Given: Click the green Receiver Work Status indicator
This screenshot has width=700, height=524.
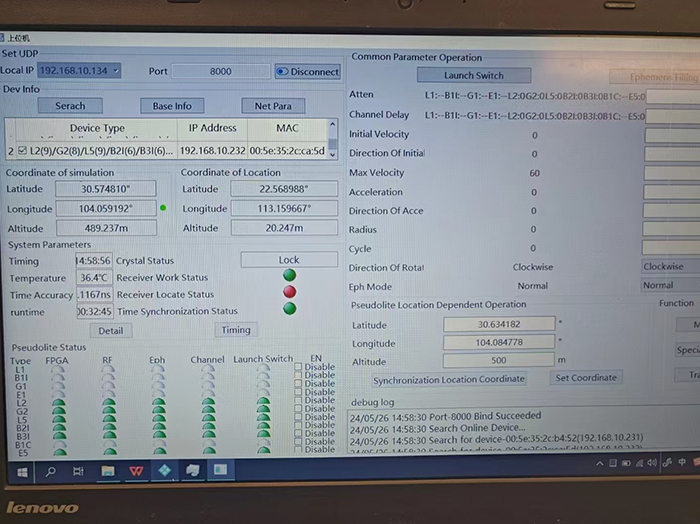Looking at the screenshot, I should tap(289, 277).
